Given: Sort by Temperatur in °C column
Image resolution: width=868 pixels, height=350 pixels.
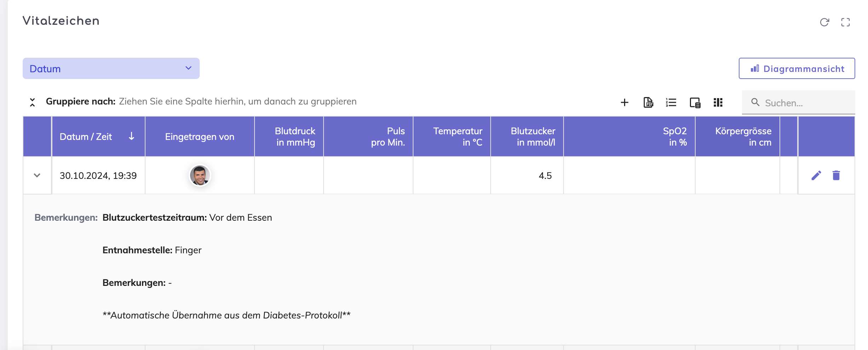Looking at the screenshot, I should click(457, 137).
